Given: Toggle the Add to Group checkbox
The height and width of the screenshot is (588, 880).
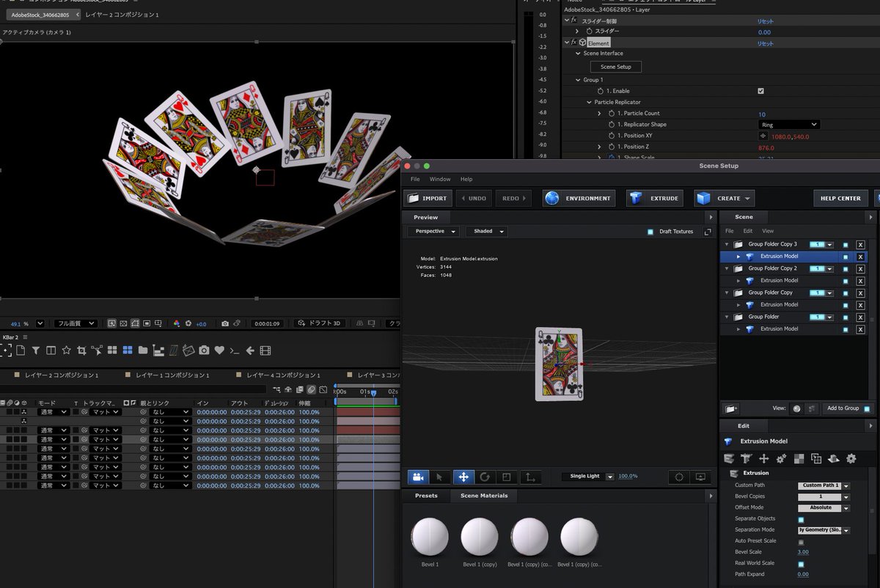Looking at the screenshot, I should point(868,409).
